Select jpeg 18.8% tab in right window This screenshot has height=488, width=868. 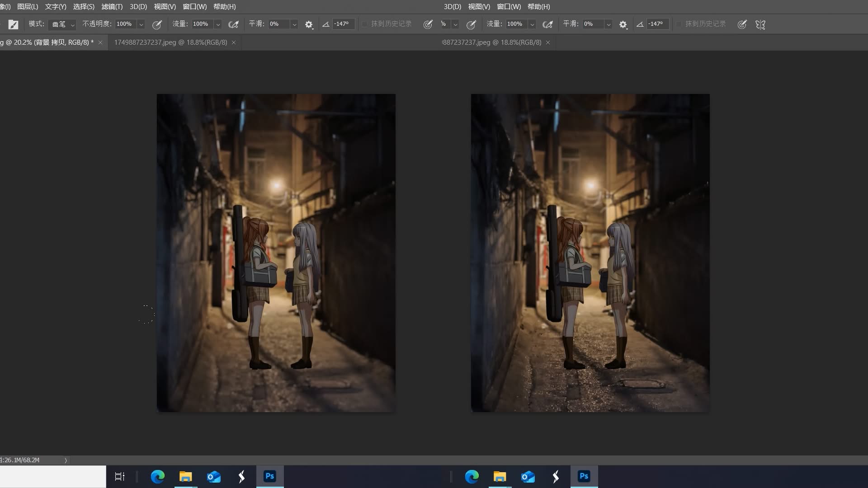tap(491, 42)
